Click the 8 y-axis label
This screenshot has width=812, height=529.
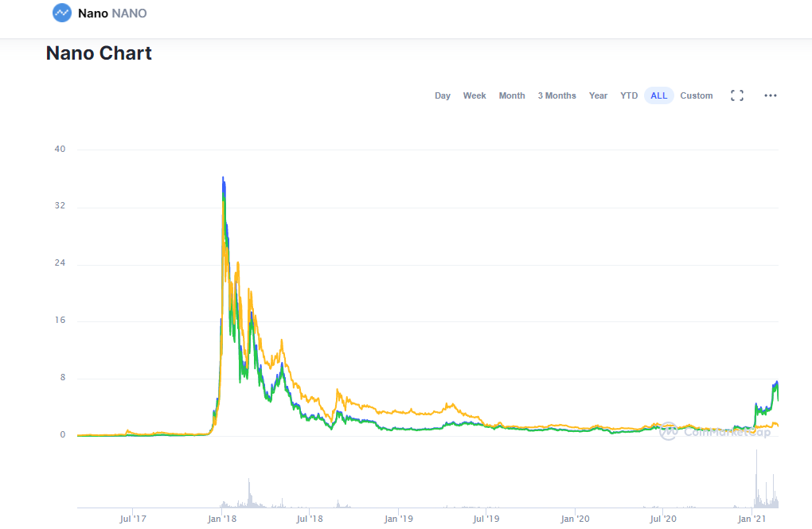pos(63,377)
